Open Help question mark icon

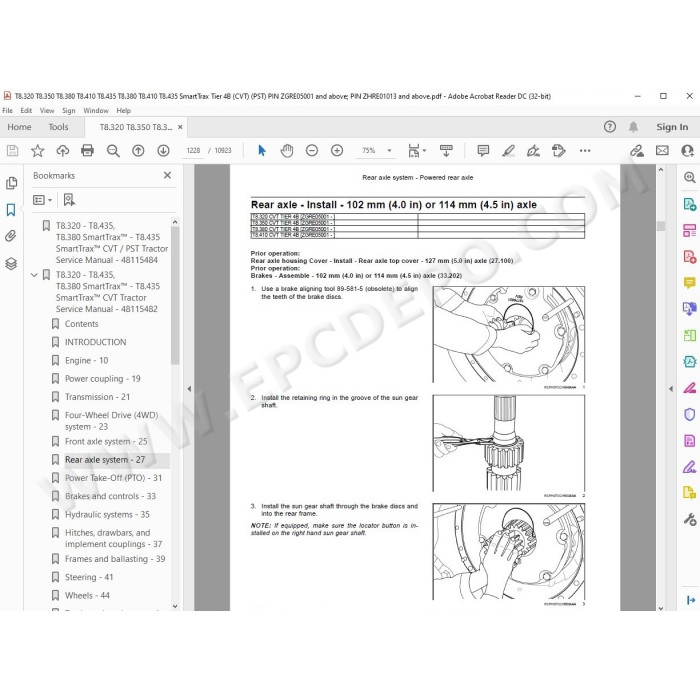pos(609,127)
